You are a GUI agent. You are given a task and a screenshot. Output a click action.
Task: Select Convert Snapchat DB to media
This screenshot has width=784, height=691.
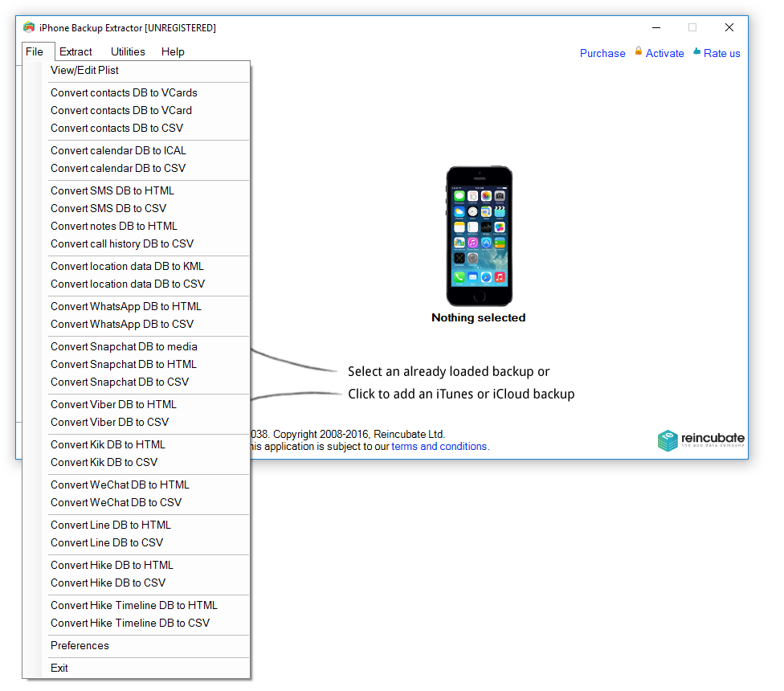123,346
